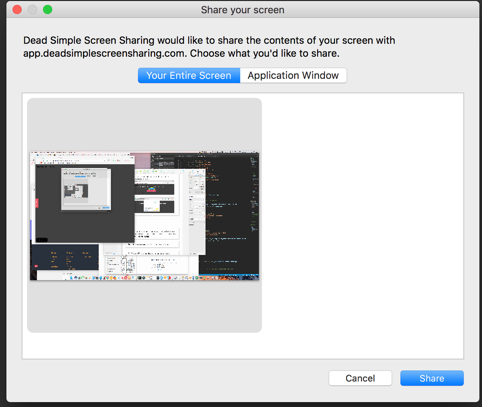482x407 pixels.
Task: Choose the entire screen preview thumbnail
Action: [x=144, y=215]
